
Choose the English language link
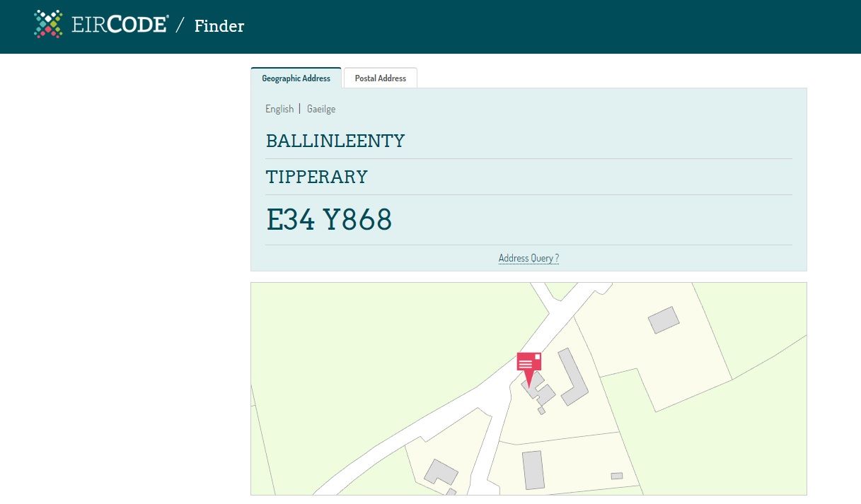point(279,109)
